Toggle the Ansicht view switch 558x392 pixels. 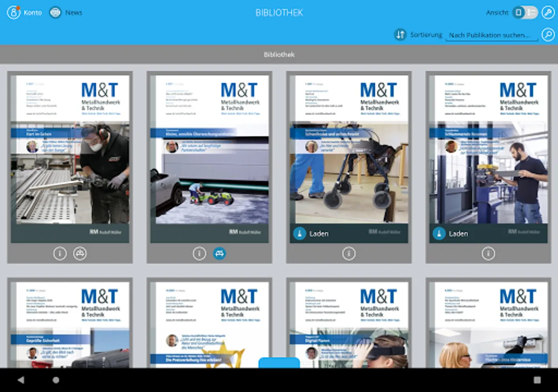point(524,13)
